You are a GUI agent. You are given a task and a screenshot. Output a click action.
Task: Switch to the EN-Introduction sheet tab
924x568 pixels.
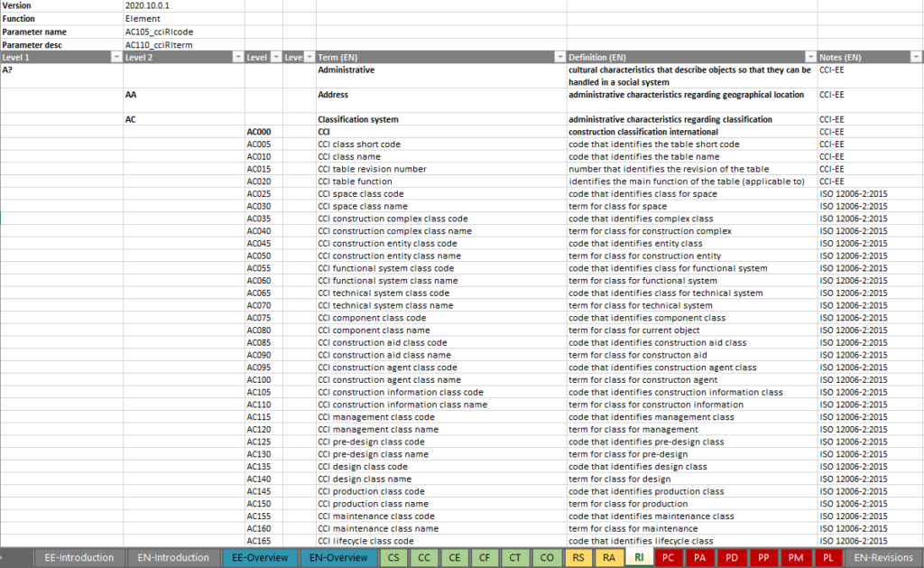point(173,558)
